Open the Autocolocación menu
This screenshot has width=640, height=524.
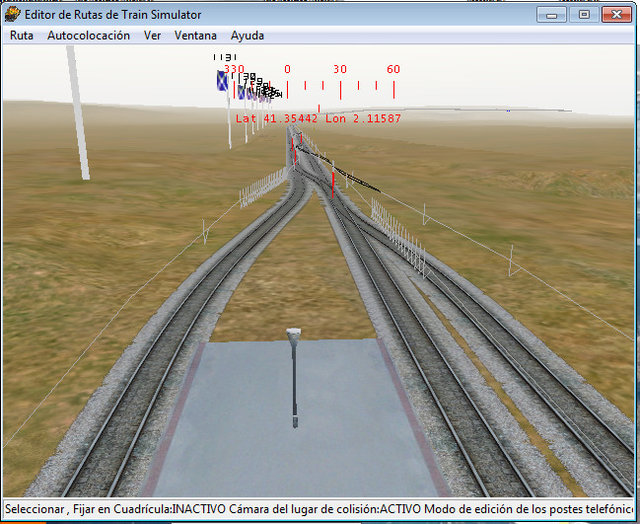[x=89, y=35]
